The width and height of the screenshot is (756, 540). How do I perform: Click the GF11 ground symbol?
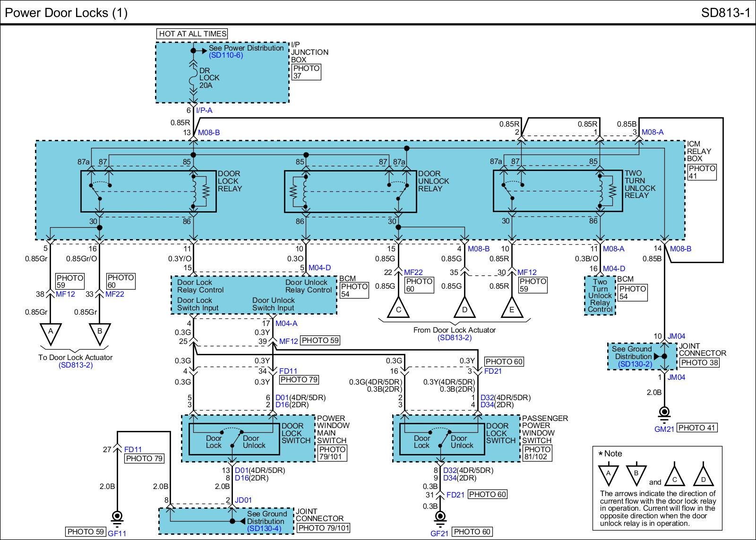(x=117, y=516)
